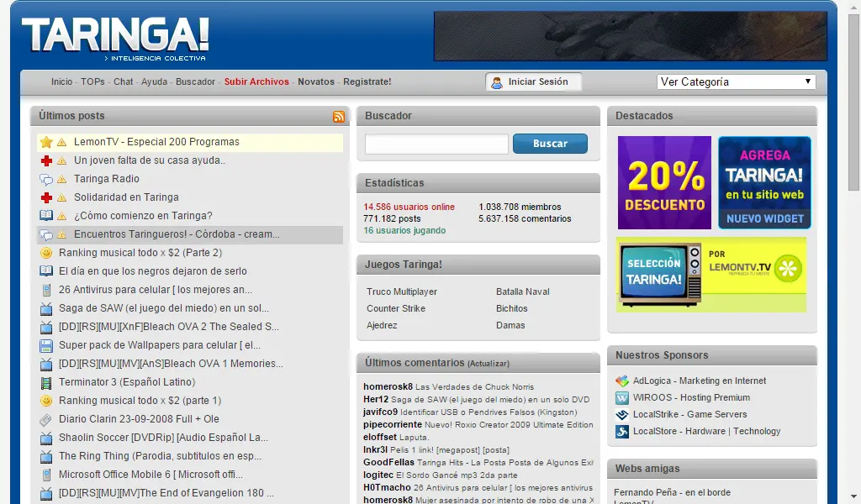Open Ayuda in the navigation bar
The height and width of the screenshot is (504, 861).
(154, 81)
